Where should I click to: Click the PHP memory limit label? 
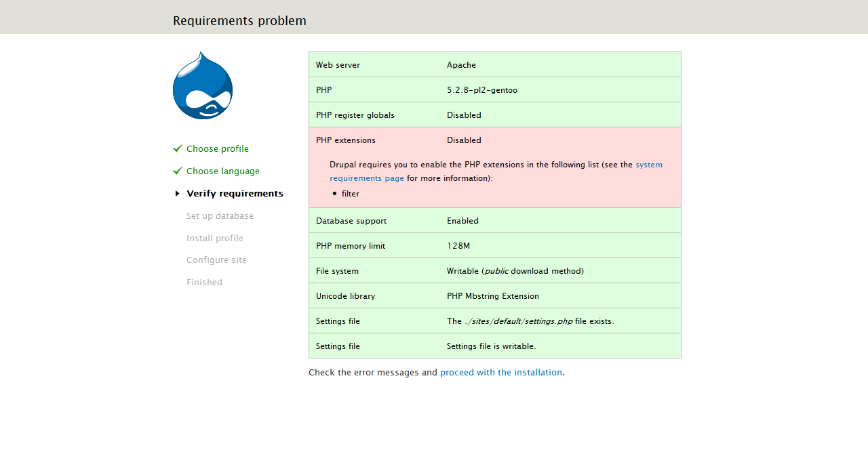coord(351,246)
